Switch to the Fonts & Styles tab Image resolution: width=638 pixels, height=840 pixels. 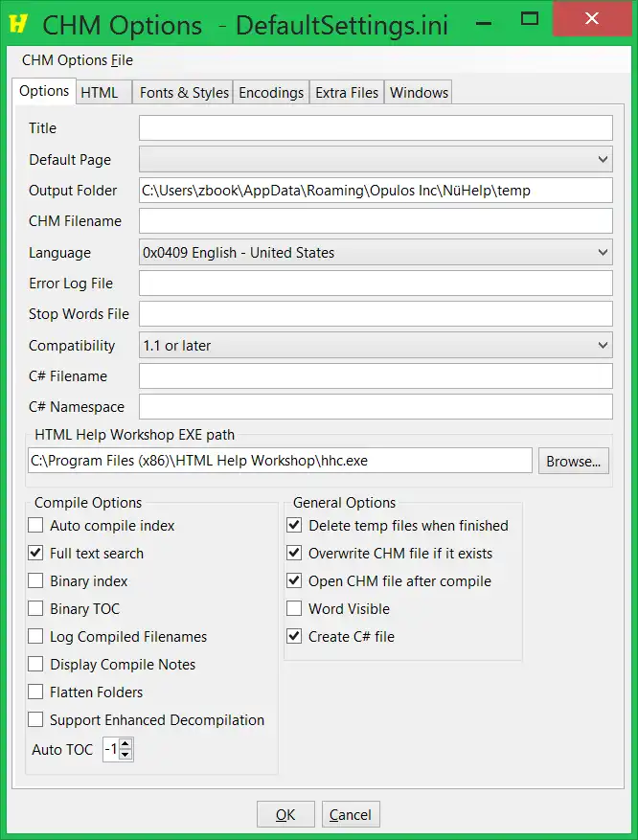pyautogui.click(x=184, y=93)
